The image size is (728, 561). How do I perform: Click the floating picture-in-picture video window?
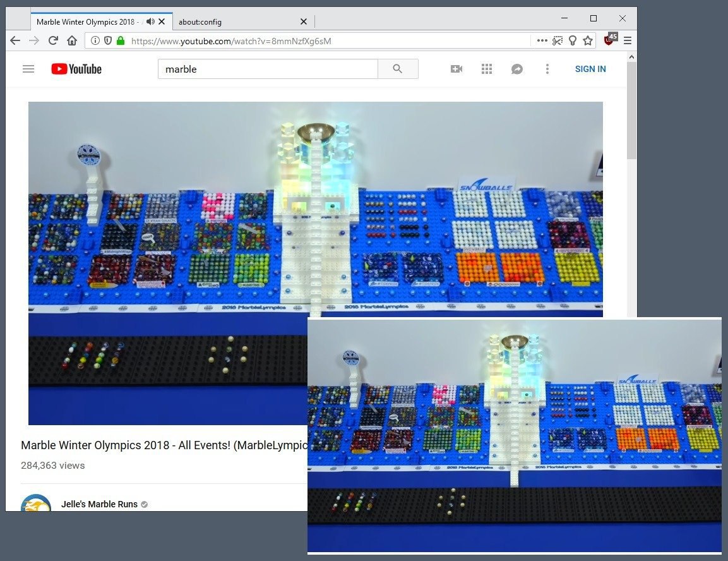pyautogui.click(x=515, y=436)
